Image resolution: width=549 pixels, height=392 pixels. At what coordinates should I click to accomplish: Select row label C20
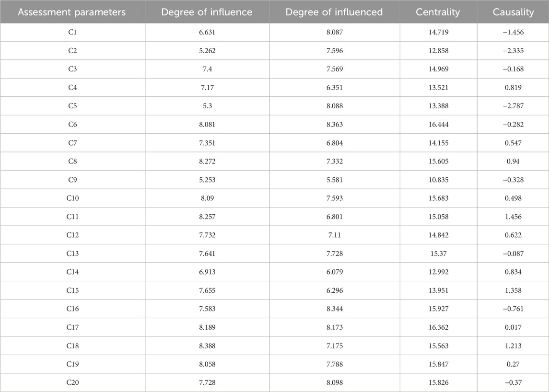[x=72, y=382]
